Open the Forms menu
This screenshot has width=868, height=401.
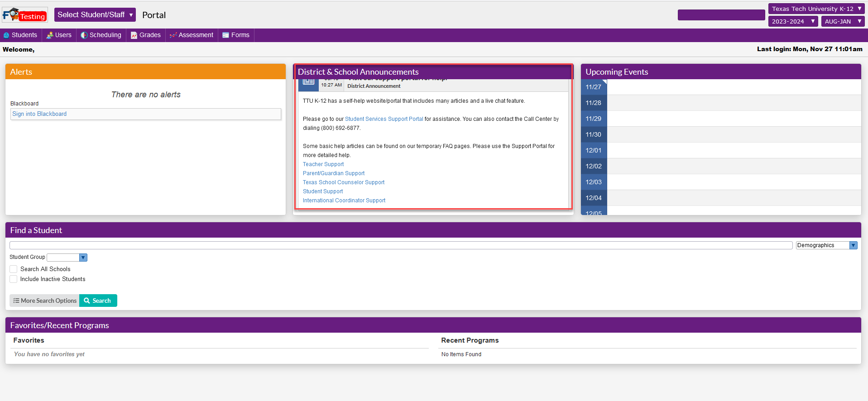(x=236, y=35)
